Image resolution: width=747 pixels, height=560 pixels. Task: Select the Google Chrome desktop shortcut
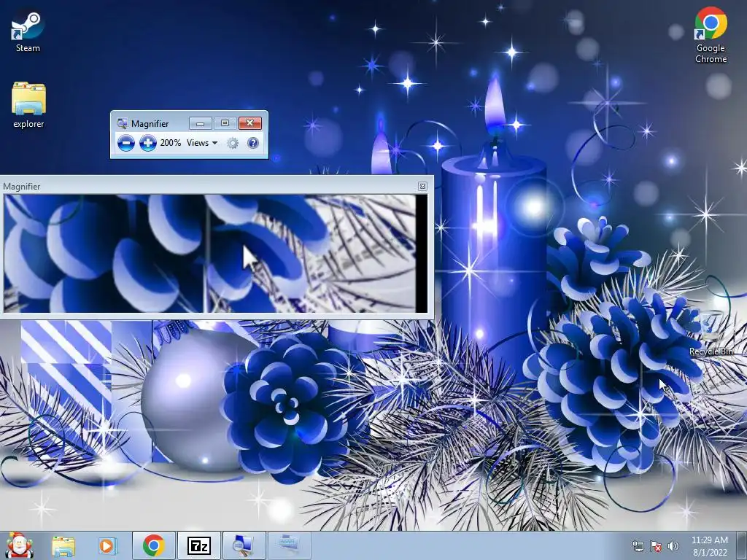711,34
